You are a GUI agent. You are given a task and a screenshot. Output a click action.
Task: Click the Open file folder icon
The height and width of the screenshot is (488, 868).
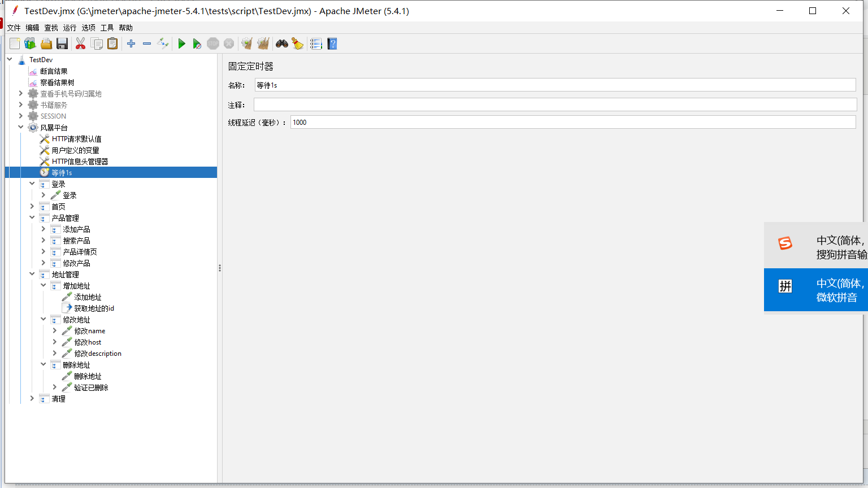point(46,43)
